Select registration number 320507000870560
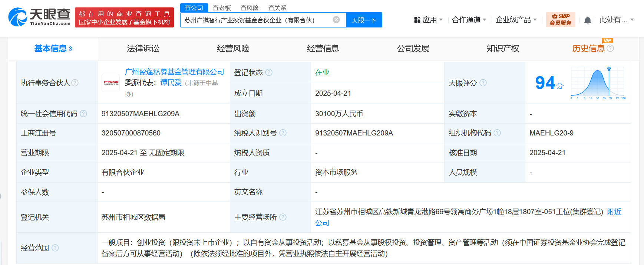This screenshot has height=265, width=644. pos(131,133)
